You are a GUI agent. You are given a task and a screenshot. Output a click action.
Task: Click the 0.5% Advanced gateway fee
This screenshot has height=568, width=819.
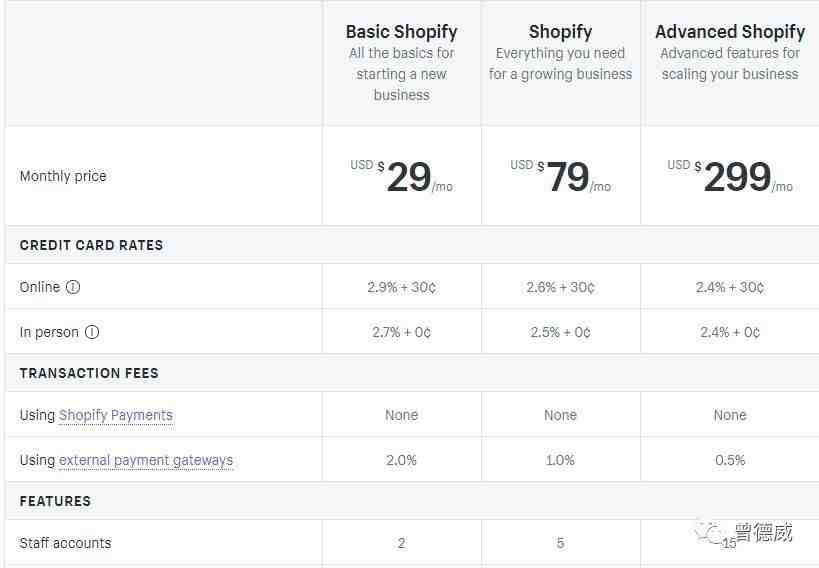tap(730, 460)
